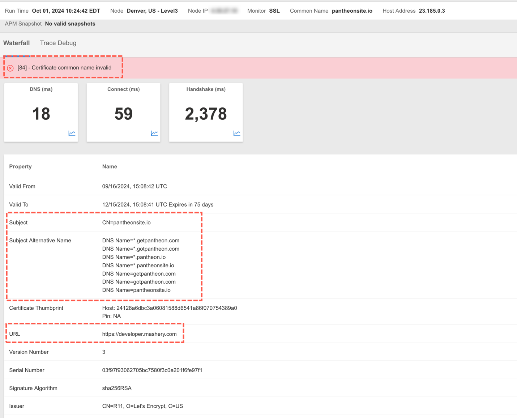517x420 pixels.
Task: Open the DNS (ms) trend chart icon
Action: click(72, 133)
